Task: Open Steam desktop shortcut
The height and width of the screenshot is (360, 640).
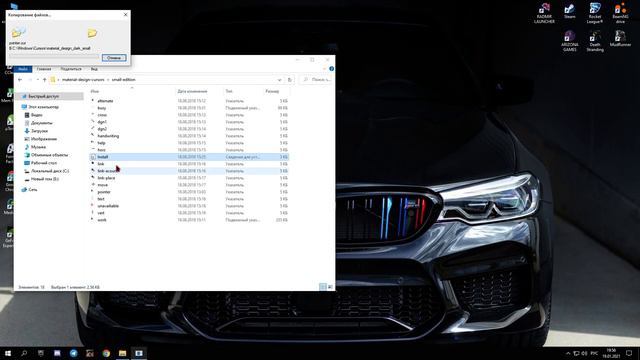Action: click(x=569, y=11)
